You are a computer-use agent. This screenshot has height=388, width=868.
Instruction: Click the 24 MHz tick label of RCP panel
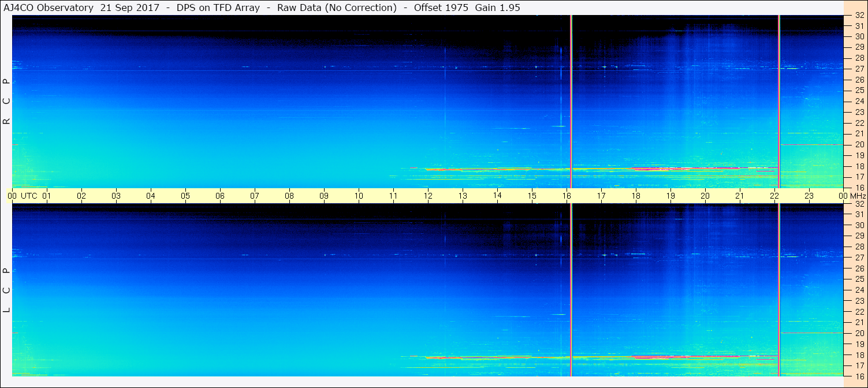[x=859, y=102]
